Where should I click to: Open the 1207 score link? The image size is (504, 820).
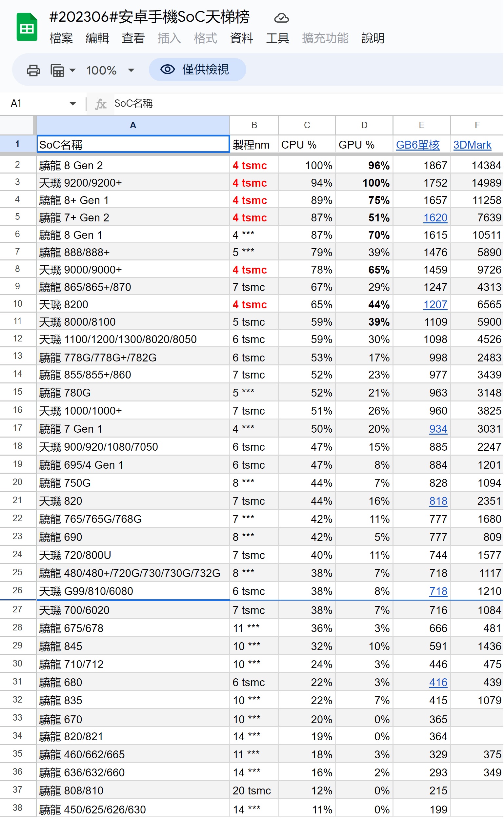coord(435,305)
